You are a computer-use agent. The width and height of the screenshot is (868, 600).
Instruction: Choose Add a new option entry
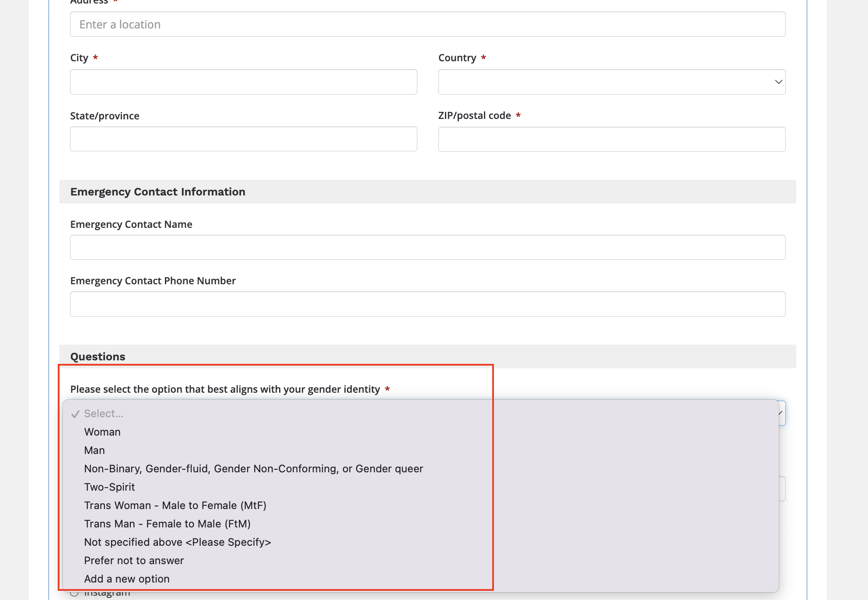[126, 579]
